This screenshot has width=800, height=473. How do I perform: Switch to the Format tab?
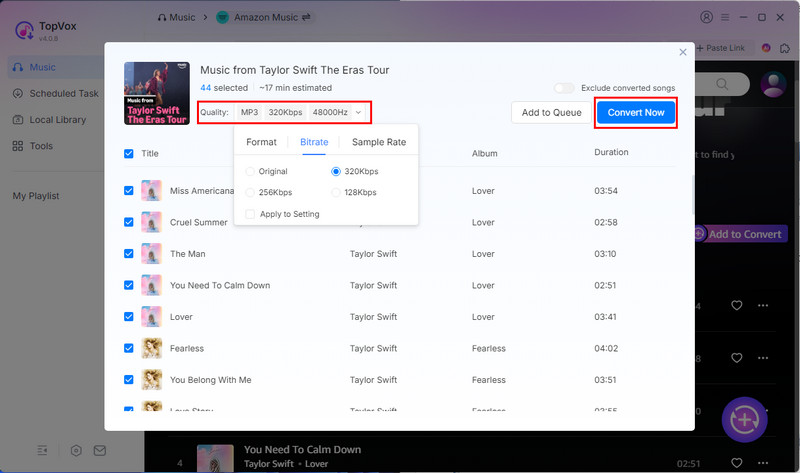click(261, 142)
